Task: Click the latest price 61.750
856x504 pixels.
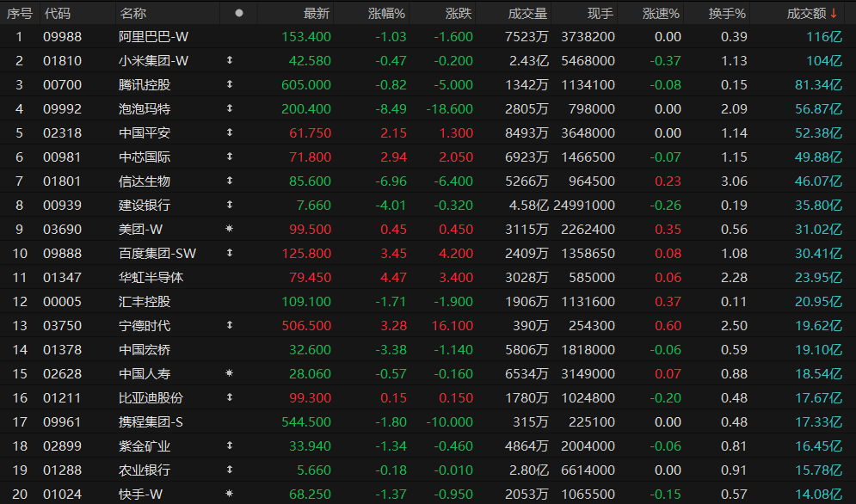Action: [310, 132]
